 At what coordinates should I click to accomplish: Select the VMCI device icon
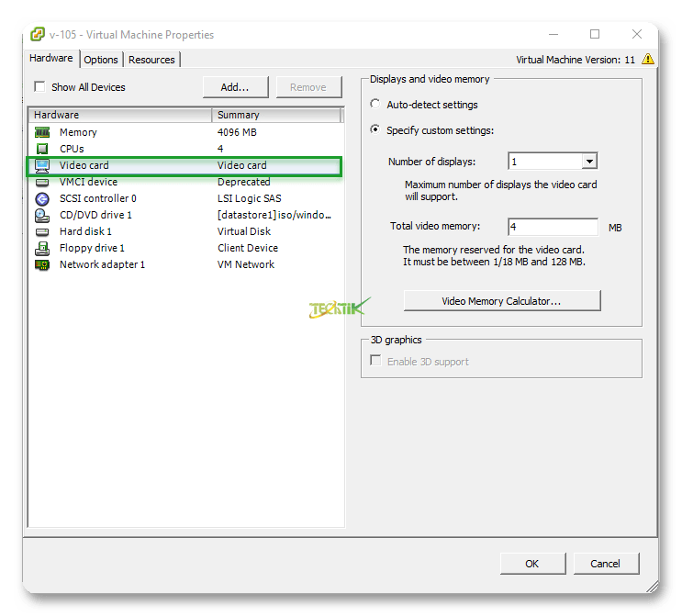pyautogui.click(x=41, y=182)
